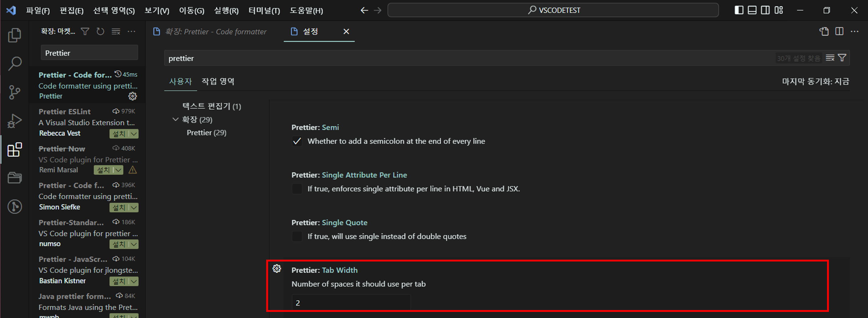The width and height of the screenshot is (868, 318).
Task: Open install dropdown for Prettier-Standard by numso
Action: click(x=134, y=244)
